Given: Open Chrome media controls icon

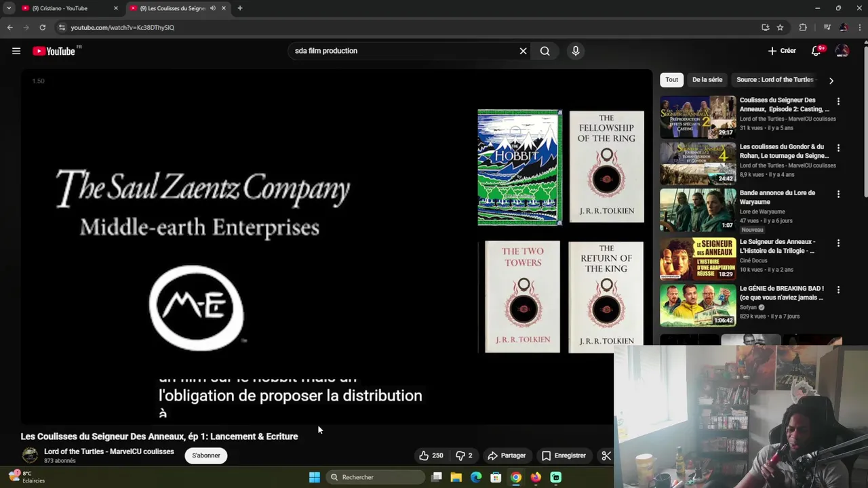Looking at the screenshot, I should (x=827, y=27).
